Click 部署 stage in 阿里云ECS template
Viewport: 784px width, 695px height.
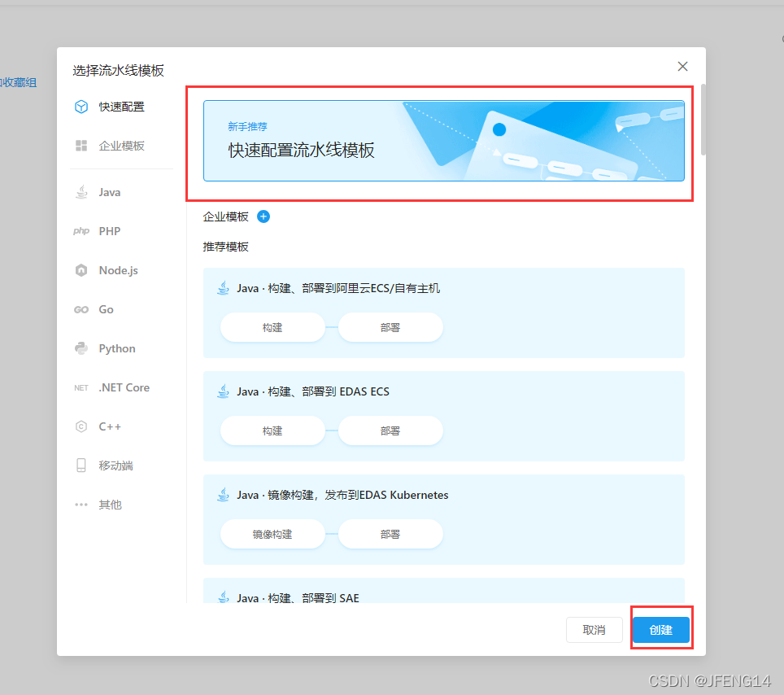coord(390,328)
